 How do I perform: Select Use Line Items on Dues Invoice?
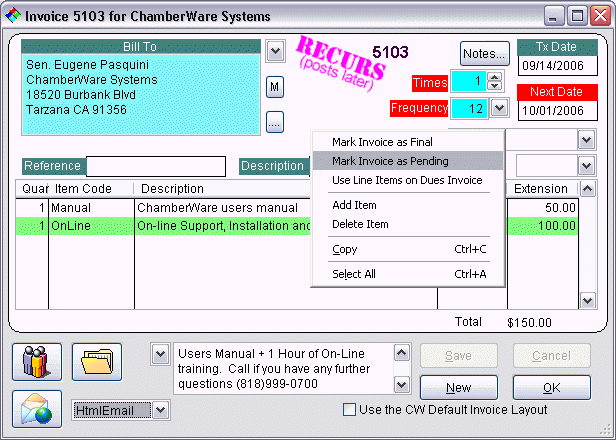[408, 180]
